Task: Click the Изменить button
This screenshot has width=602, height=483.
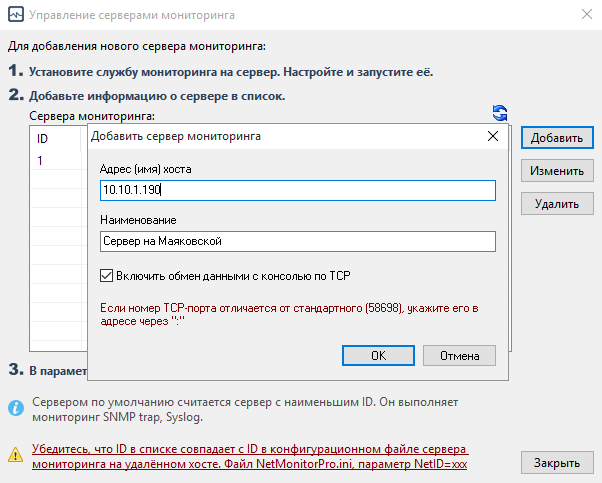Action: pos(556,171)
